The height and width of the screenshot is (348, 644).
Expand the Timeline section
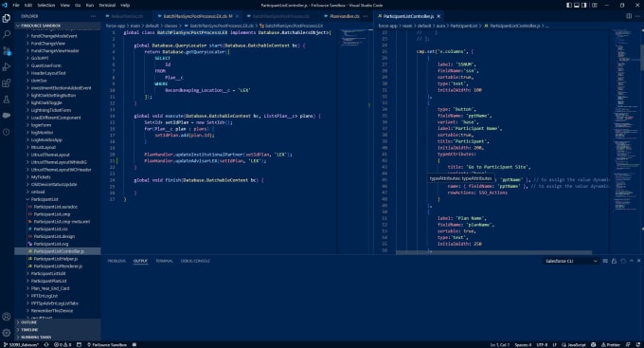(58, 330)
